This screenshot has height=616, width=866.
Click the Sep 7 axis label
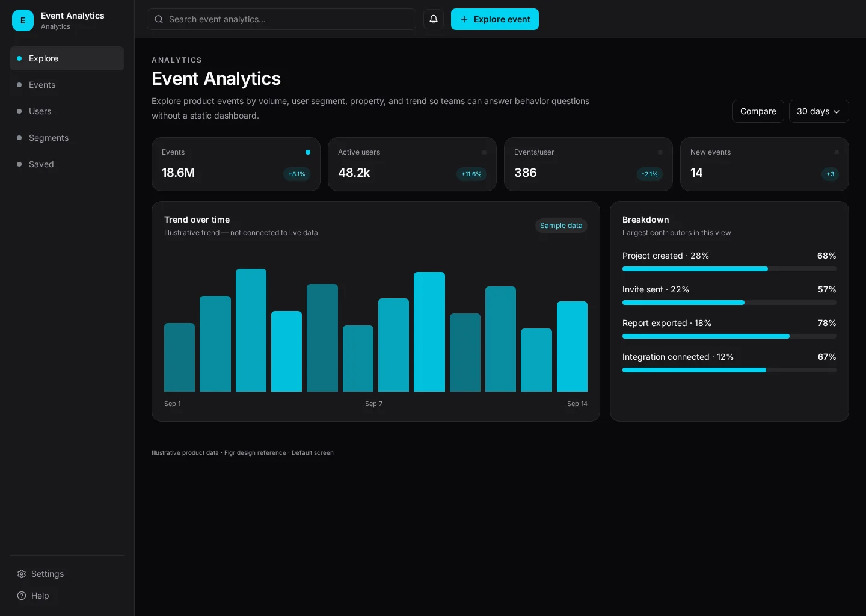373,404
